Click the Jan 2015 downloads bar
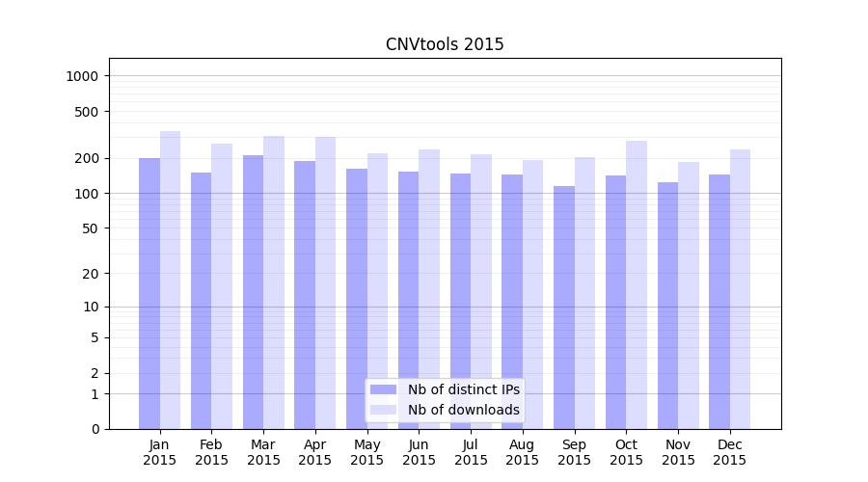The width and height of the screenshot is (868, 482). point(171,280)
